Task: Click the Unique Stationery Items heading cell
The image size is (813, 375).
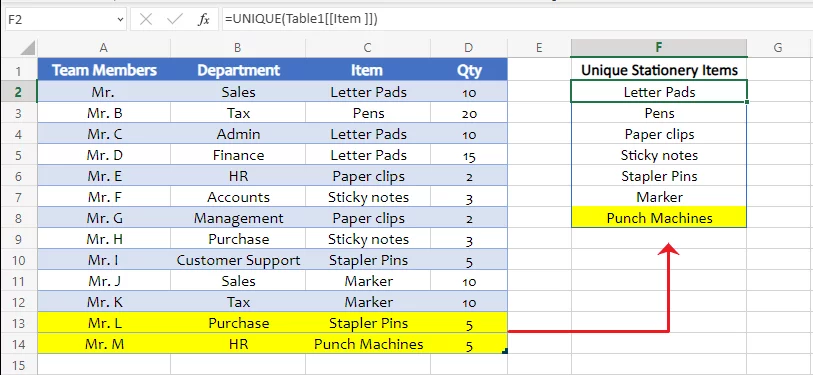Action: coord(659,70)
